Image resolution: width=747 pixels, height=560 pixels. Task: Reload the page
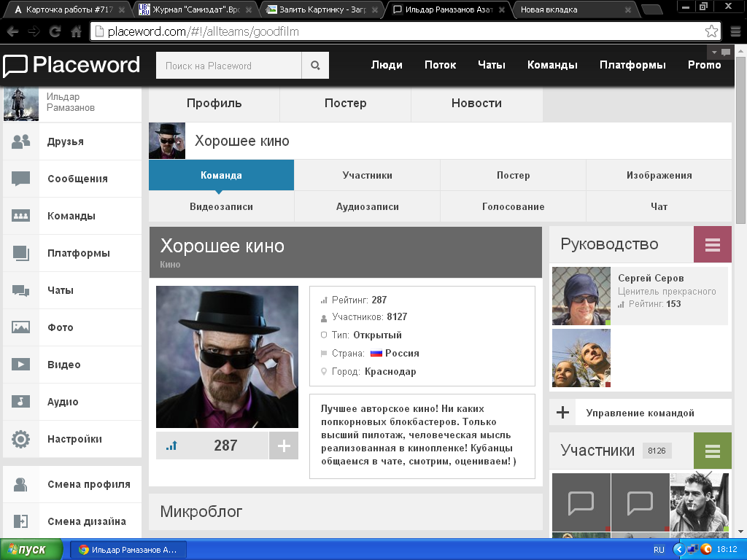55,31
